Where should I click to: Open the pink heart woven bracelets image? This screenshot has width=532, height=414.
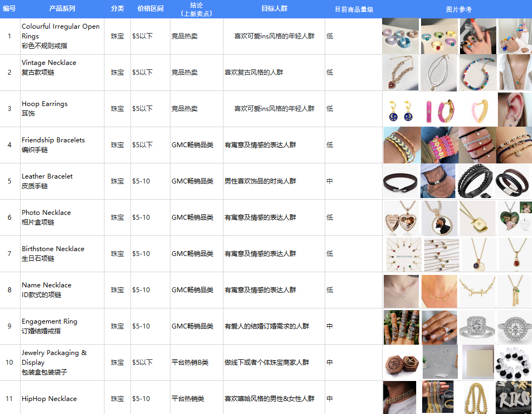[439, 145]
